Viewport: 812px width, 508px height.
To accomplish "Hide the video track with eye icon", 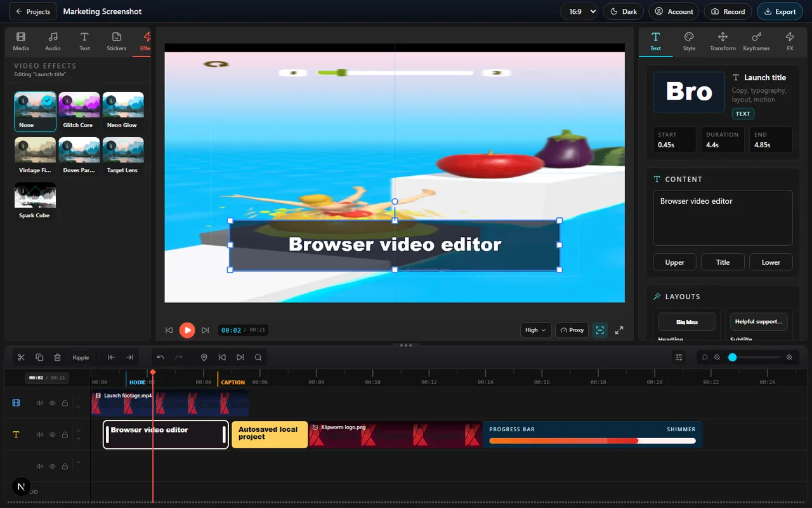I will (53, 403).
